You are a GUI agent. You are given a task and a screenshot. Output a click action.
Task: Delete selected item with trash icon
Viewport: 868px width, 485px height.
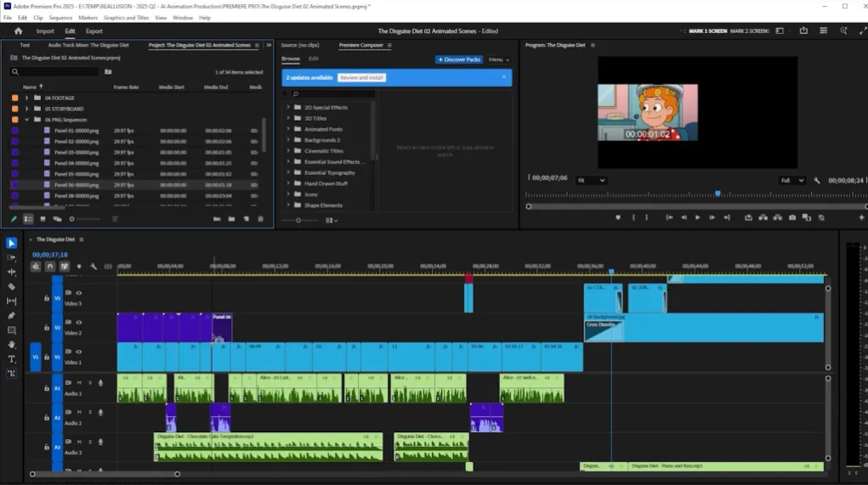tap(261, 219)
